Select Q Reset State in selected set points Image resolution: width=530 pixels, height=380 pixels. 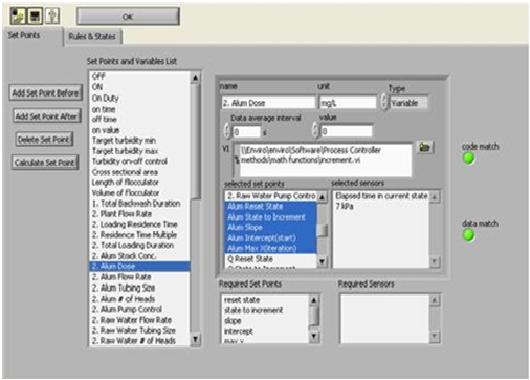270,259
